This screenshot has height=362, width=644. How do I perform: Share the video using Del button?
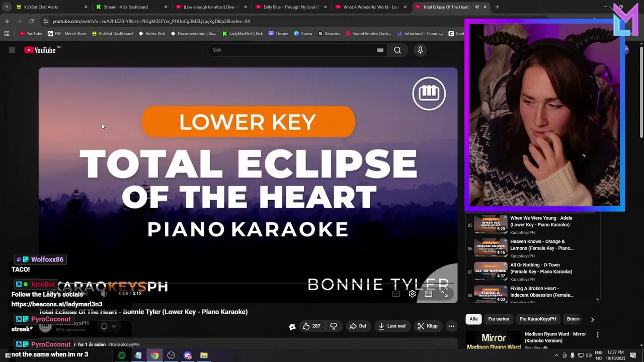(x=358, y=326)
